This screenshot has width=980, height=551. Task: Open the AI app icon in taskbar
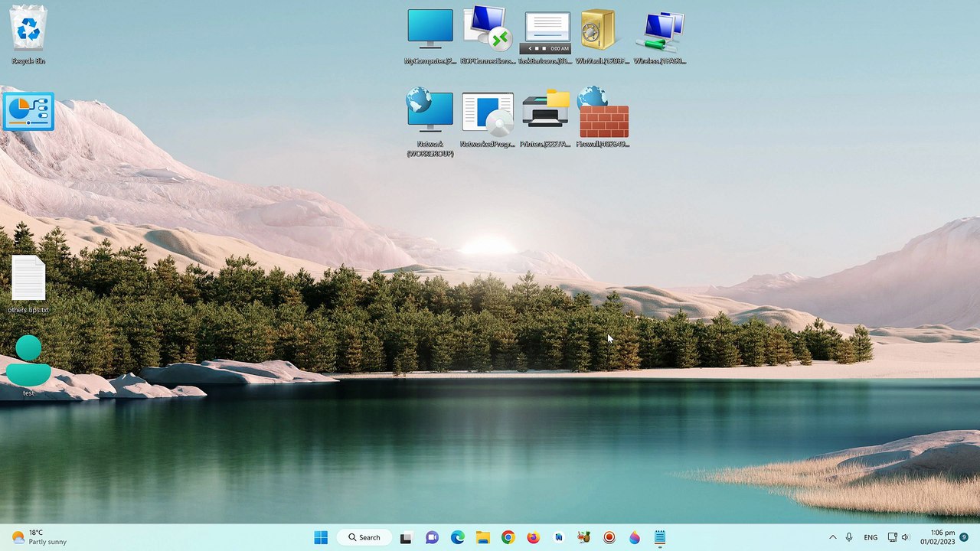(x=559, y=537)
